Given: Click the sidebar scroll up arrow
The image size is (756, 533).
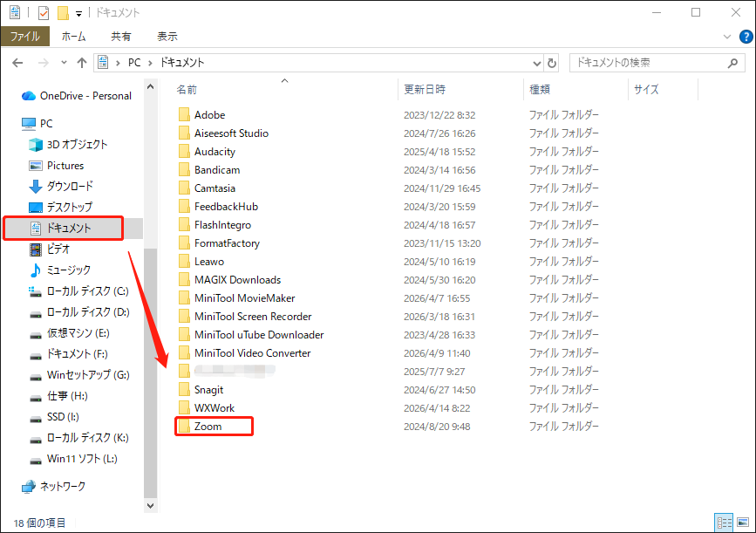Looking at the screenshot, I should pos(151,87).
